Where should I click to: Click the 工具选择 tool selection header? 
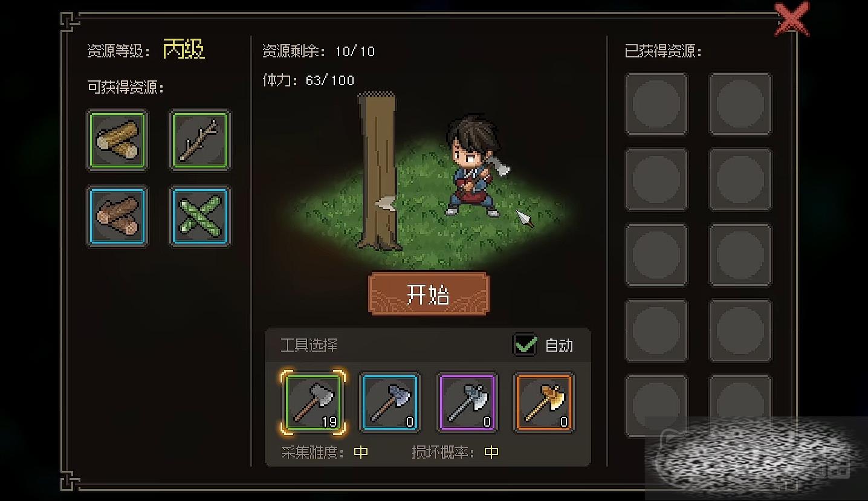(309, 346)
